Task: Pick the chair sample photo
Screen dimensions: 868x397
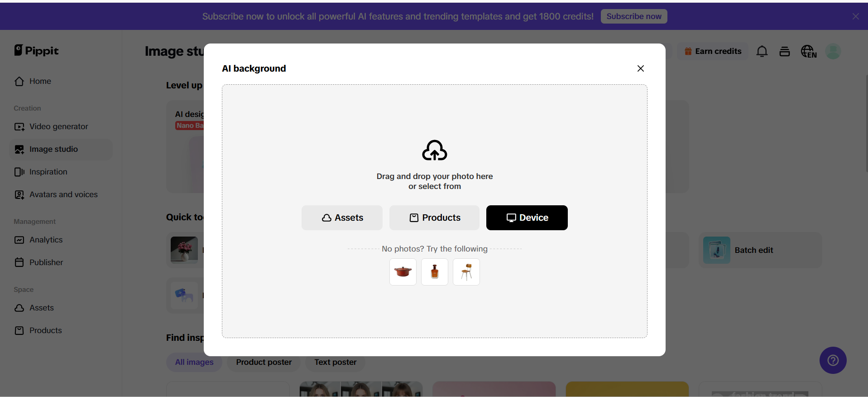Action: [x=466, y=272]
